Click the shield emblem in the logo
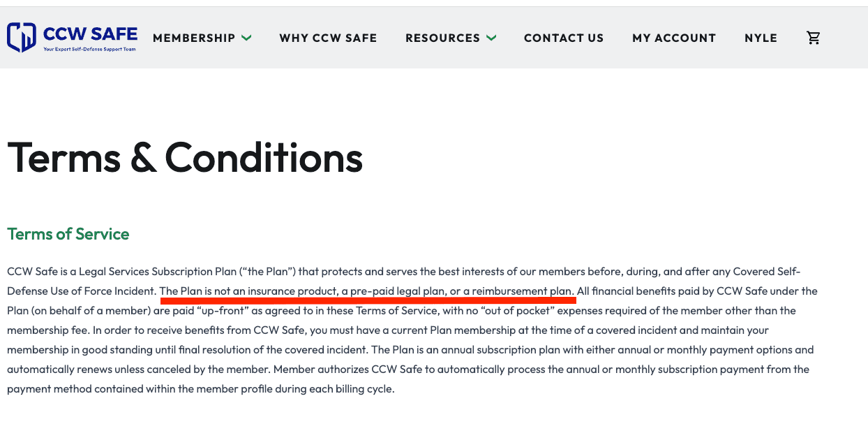 22,36
